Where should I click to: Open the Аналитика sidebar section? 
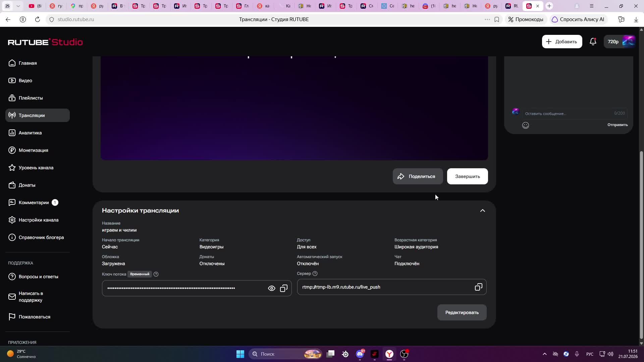pyautogui.click(x=38, y=133)
